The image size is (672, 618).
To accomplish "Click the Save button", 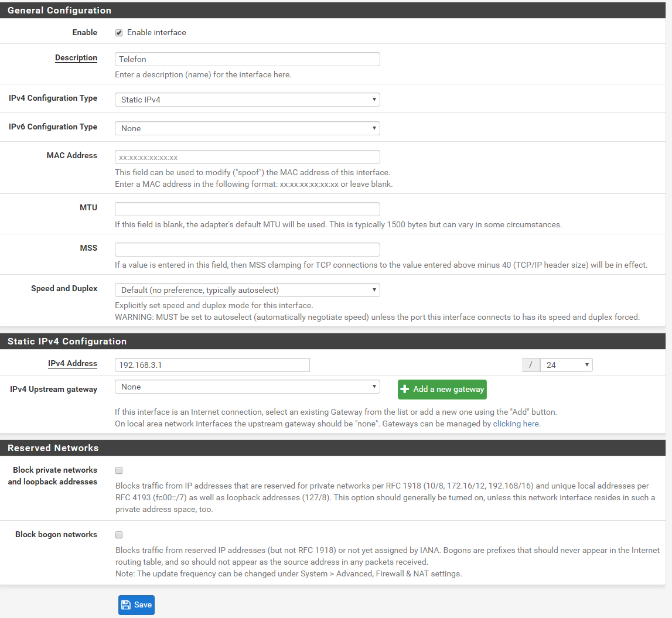I will (137, 605).
